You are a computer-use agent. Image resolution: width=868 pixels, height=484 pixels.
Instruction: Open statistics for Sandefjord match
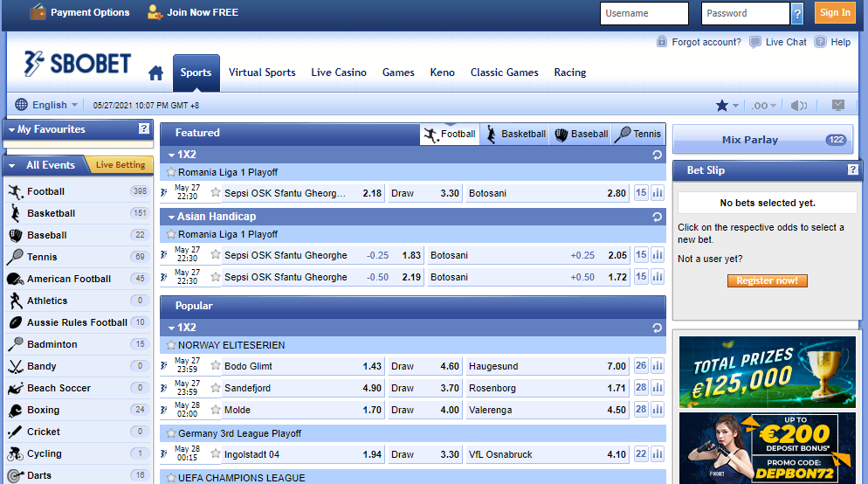[x=657, y=388]
